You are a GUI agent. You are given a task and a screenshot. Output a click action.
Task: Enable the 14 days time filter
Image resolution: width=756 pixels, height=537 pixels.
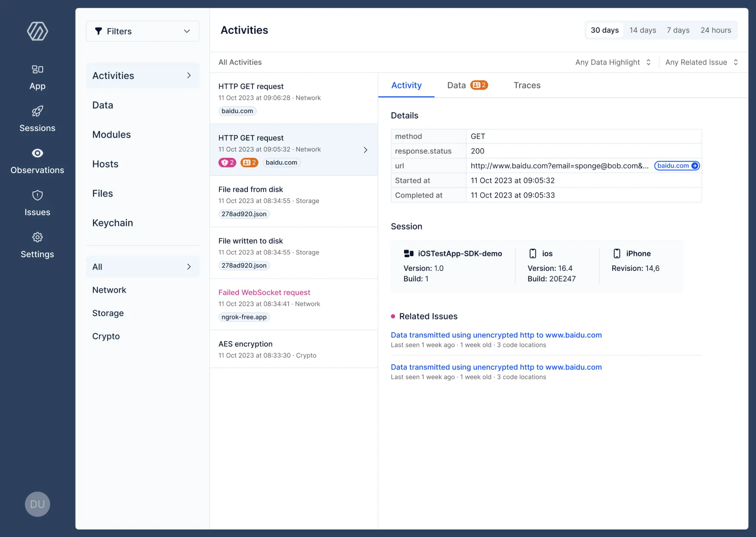pyautogui.click(x=643, y=30)
